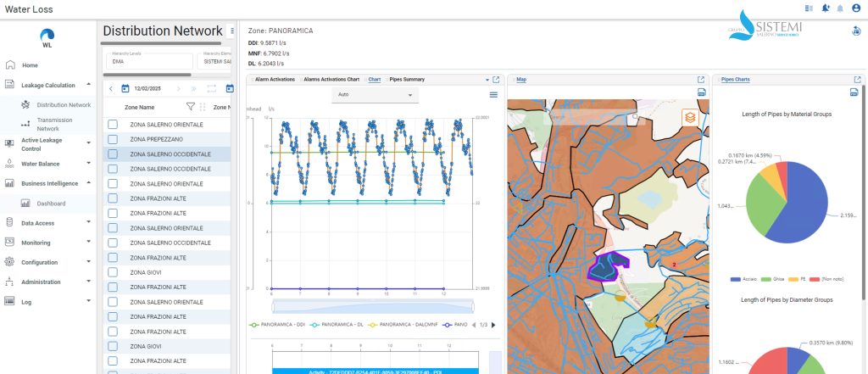Open the map layers selector icon
868x374 pixels.
pyautogui.click(x=691, y=117)
